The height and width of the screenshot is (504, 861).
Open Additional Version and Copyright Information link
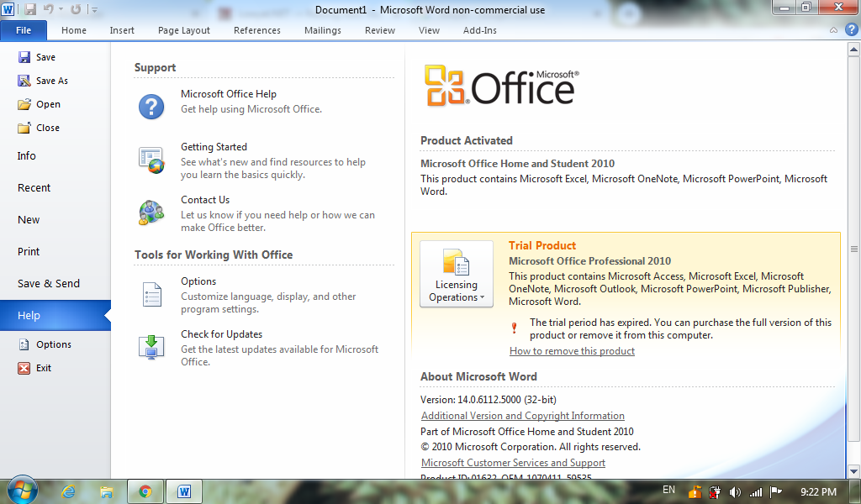(523, 416)
